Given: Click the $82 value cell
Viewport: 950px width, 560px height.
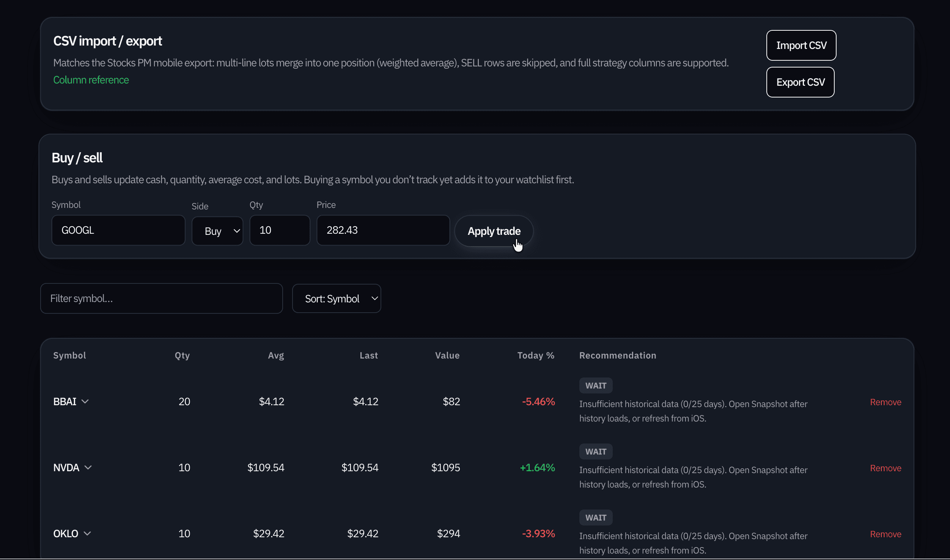Looking at the screenshot, I should tap(451, 401).
